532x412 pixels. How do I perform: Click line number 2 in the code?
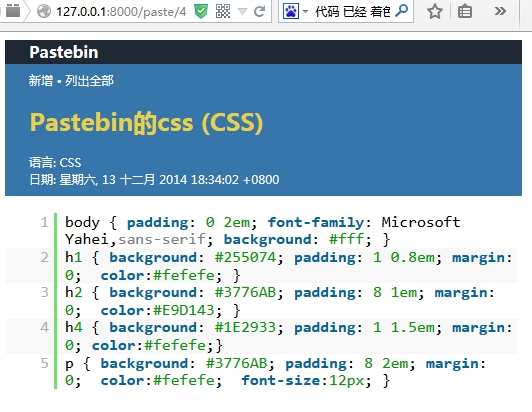(x=44, y=257)
